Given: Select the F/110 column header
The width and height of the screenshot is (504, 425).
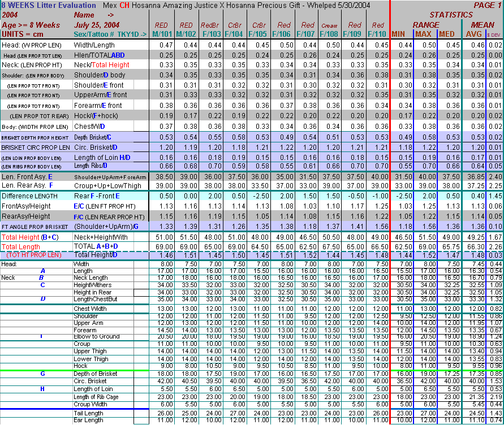Looking at the screenshot, I should (377, 34).
